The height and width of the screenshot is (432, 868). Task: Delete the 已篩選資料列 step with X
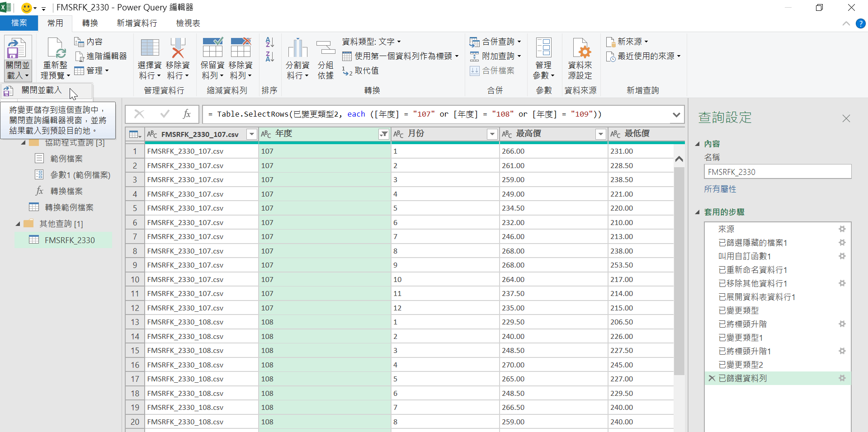(712, 378)
